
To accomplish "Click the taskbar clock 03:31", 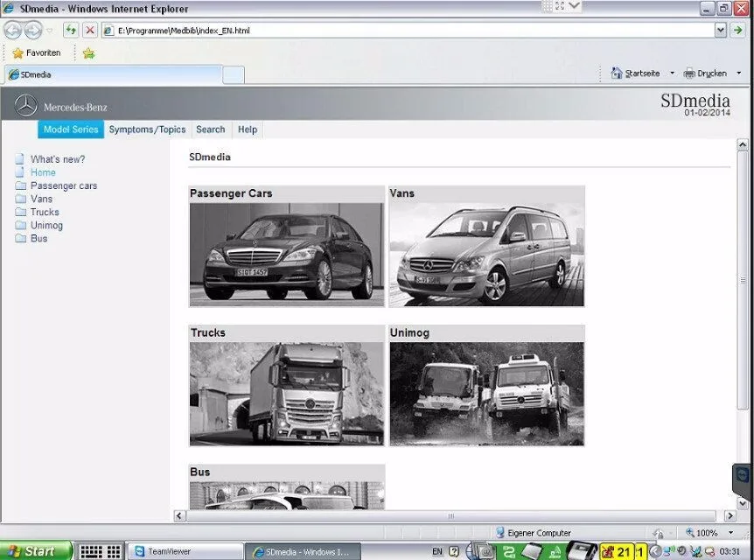I will [730, 551].
